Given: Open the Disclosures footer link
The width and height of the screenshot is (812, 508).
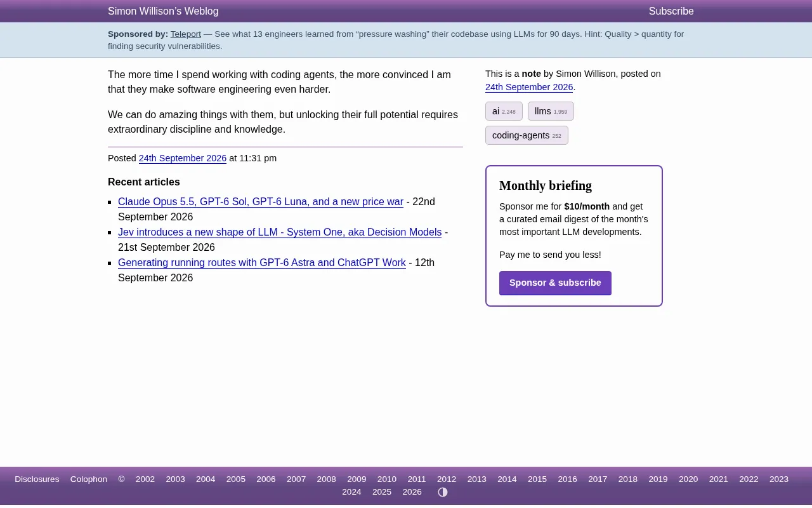Looking at the screenshot, I should point(37,479).
